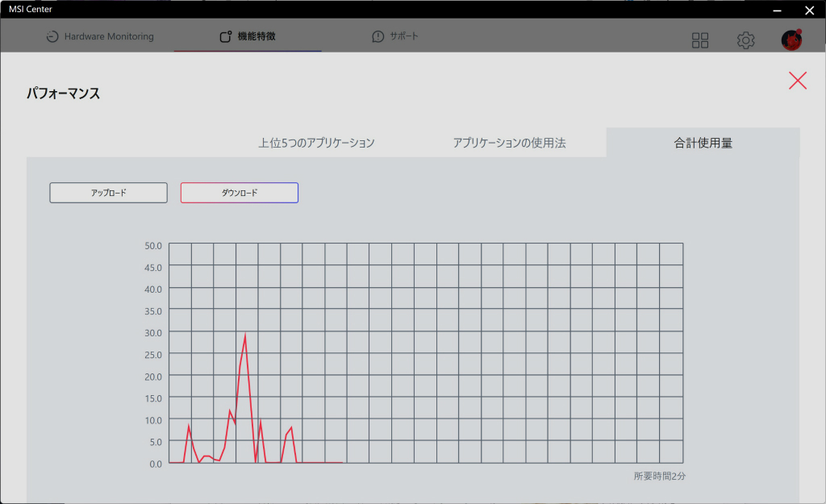Image resolution: width=826 pixels, height=504 pixels.
Task: Click the パフォーマンス heading
Action: [x=63, y=94]
